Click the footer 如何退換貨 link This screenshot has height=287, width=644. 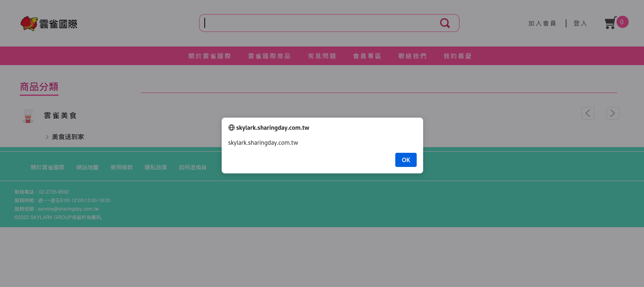(x=193, y=167)
